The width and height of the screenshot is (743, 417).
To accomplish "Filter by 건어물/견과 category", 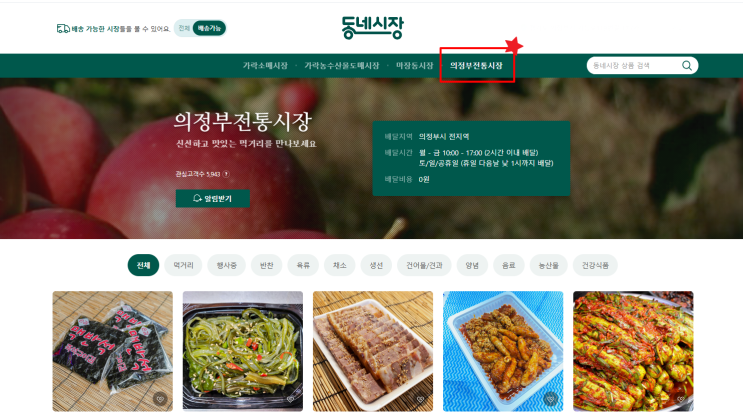I will [424, 265].
